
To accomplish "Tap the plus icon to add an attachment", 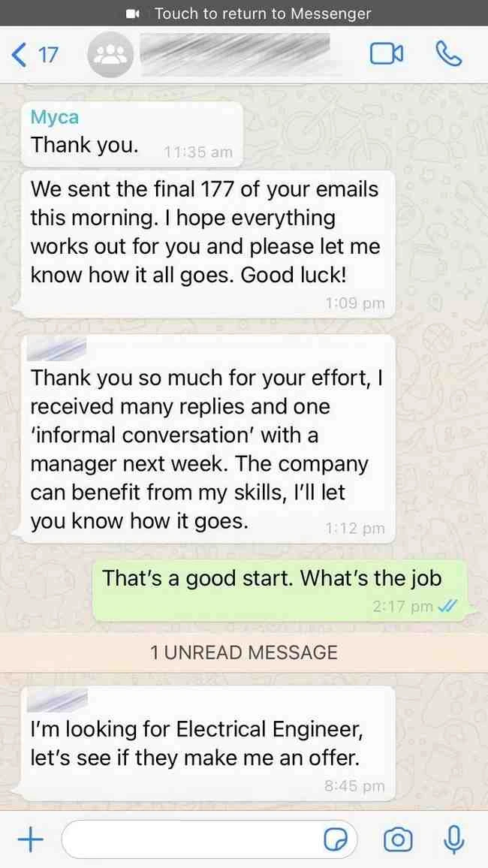I will (31, 839).
